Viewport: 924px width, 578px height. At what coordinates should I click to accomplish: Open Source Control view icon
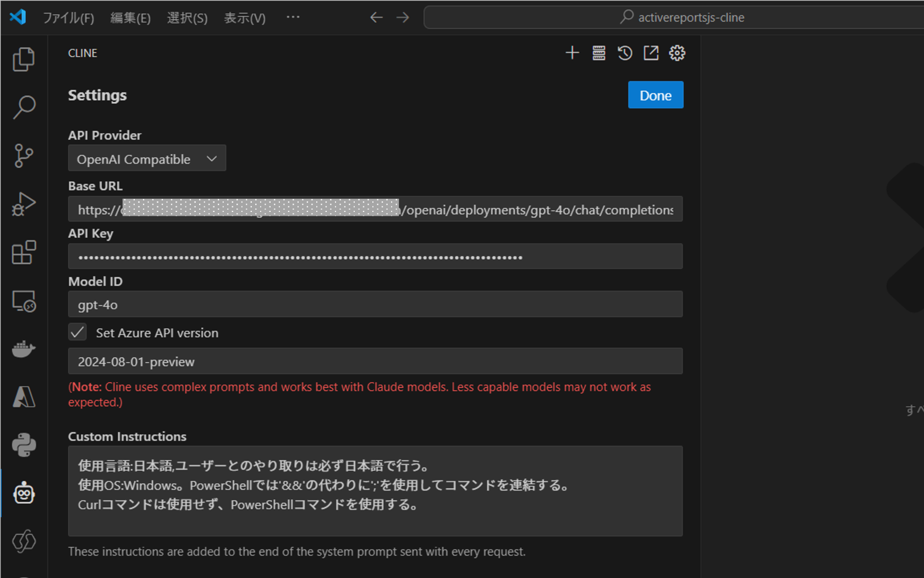(24, 156)
